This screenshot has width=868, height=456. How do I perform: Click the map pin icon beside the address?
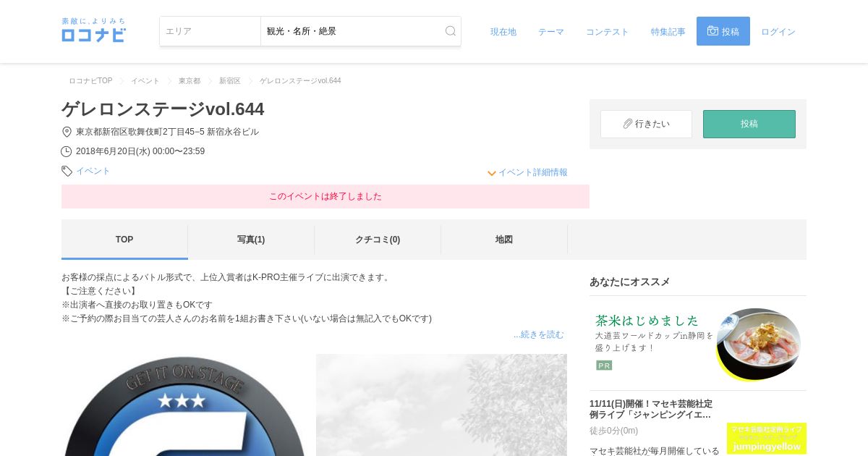[x=67, y=132]
